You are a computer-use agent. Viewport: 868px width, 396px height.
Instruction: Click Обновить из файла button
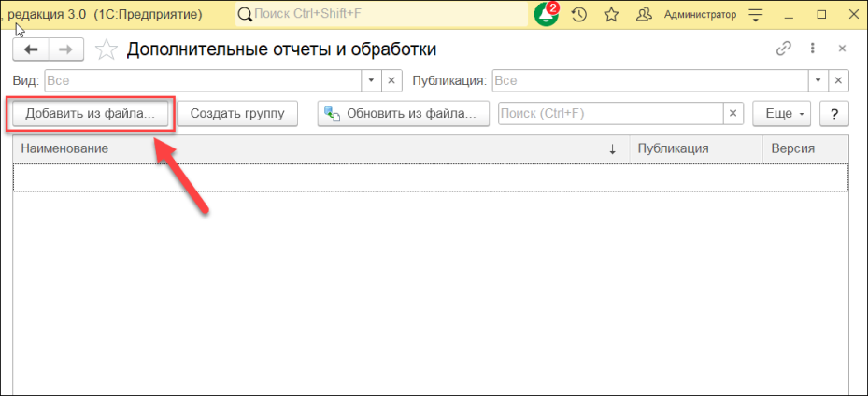click(x=404, y=114)
